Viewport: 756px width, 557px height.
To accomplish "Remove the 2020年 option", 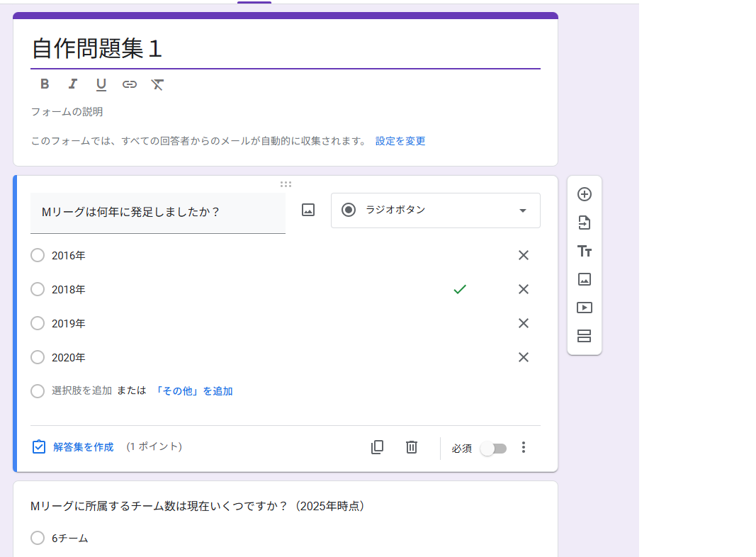I will tap(524, 357).
